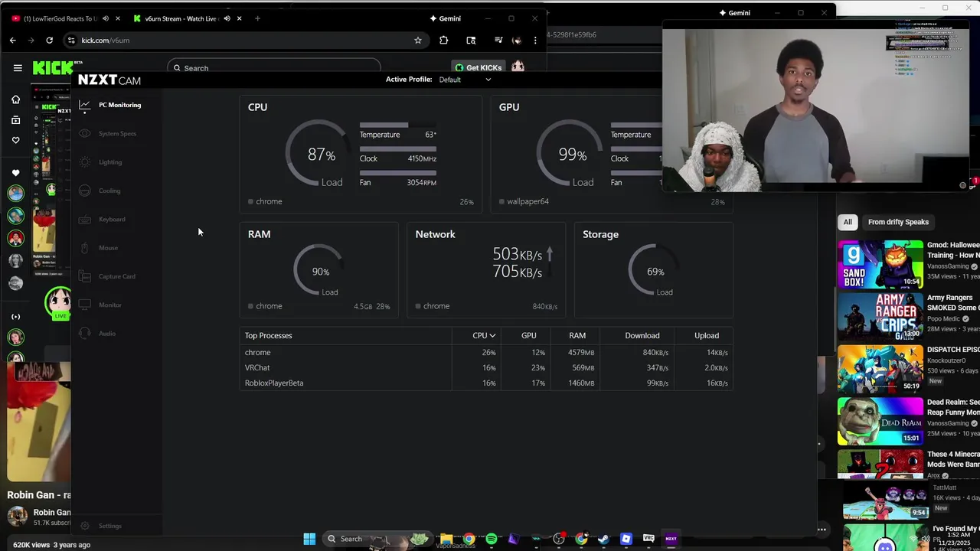Open the Capture Card section icon

(x=85, y=276)
